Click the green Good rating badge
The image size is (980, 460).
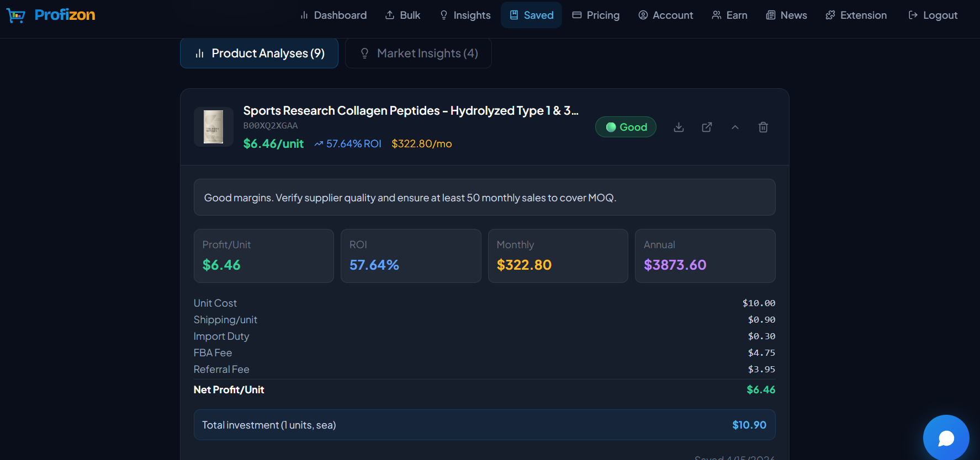(x=626, y=127)
